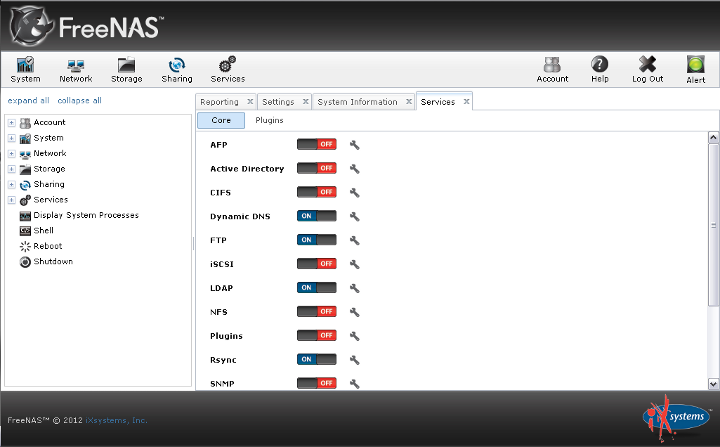Open the Services toolbar icon
The image size is (720, 447).
(228, 70)
